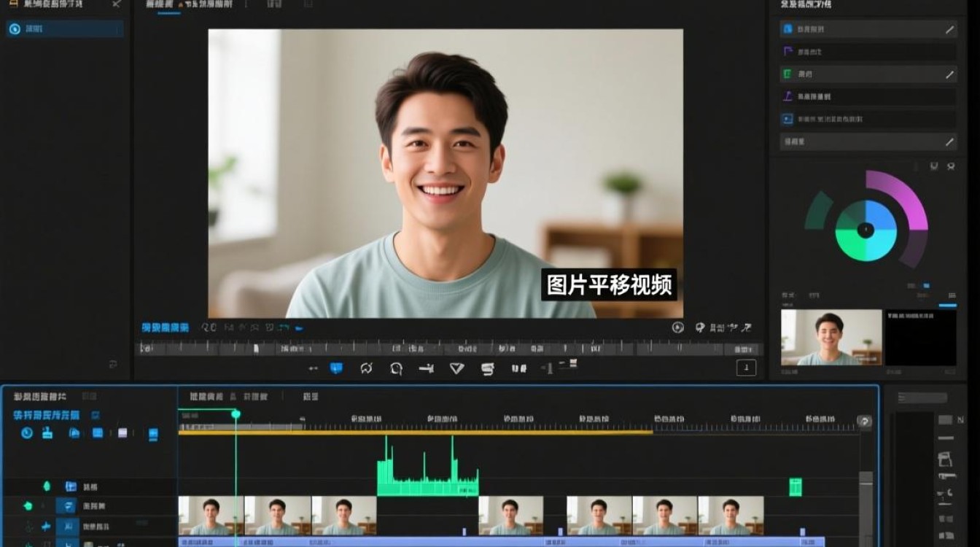Click the blue clock icon in timeline toolbar
This screenshot has width=980, height=547.
[27, 432]
